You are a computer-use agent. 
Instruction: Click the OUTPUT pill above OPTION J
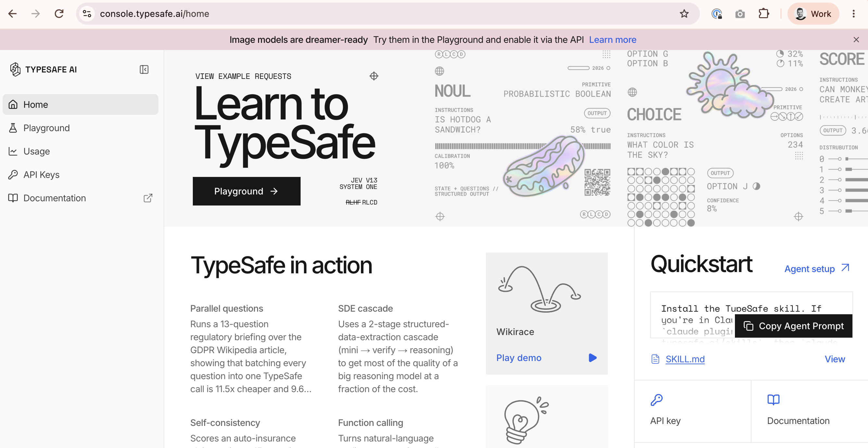click(720, 173)
